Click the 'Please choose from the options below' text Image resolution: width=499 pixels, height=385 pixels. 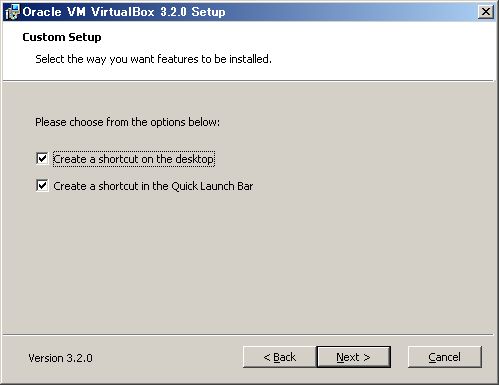[x=128, y=122]
